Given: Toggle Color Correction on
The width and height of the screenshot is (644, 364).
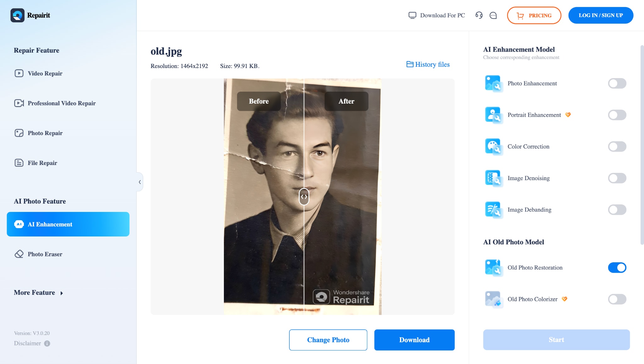Looking at the screenshot, I should point(617,146).
